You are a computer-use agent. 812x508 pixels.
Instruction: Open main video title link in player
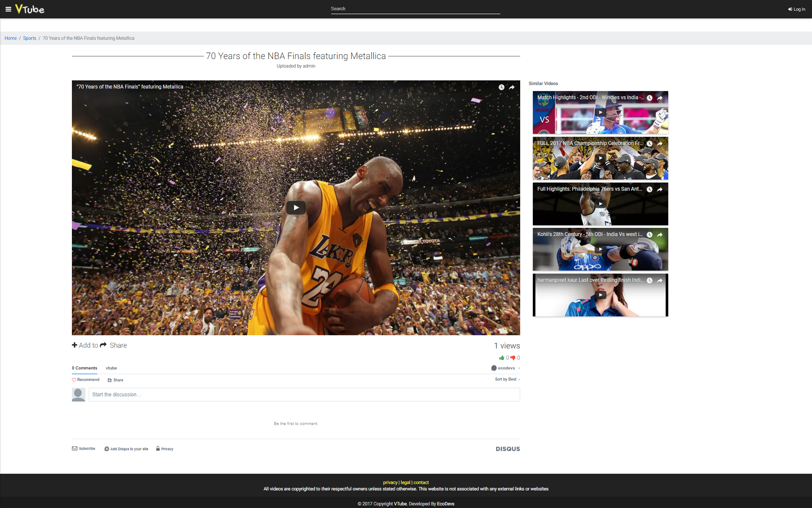point(130,87)
